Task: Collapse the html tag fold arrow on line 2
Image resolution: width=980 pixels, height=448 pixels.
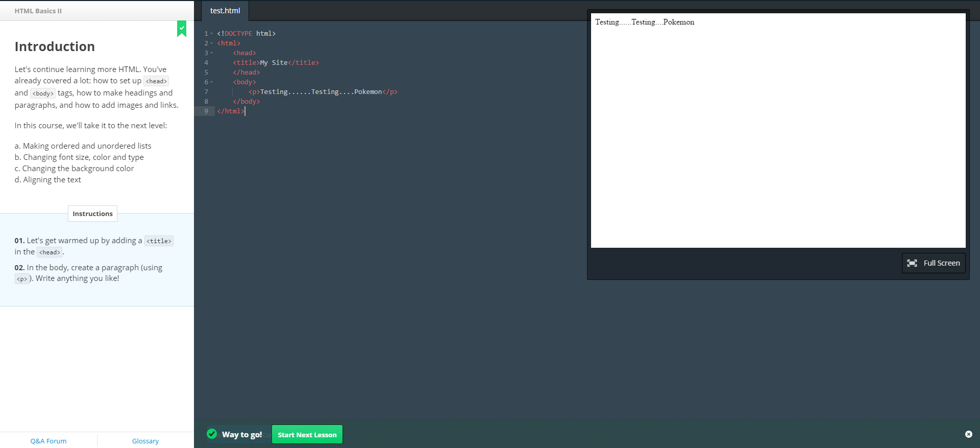Action: tap(212, 43)
